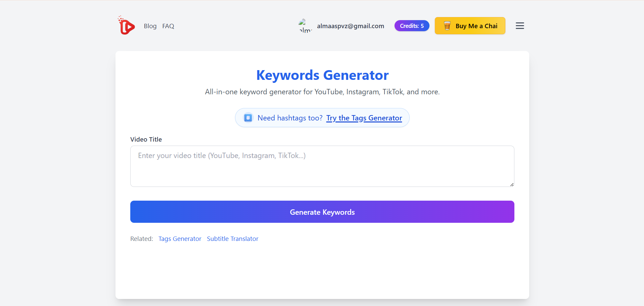
Task: Open the Blog page
Action: point(150,26)
